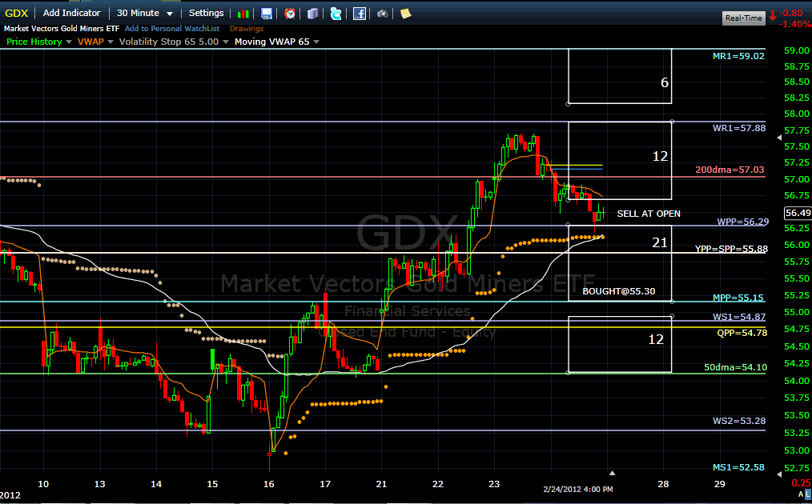Select the highlighted L scale mode letter

pyautogui.click(x=808, y=494)
